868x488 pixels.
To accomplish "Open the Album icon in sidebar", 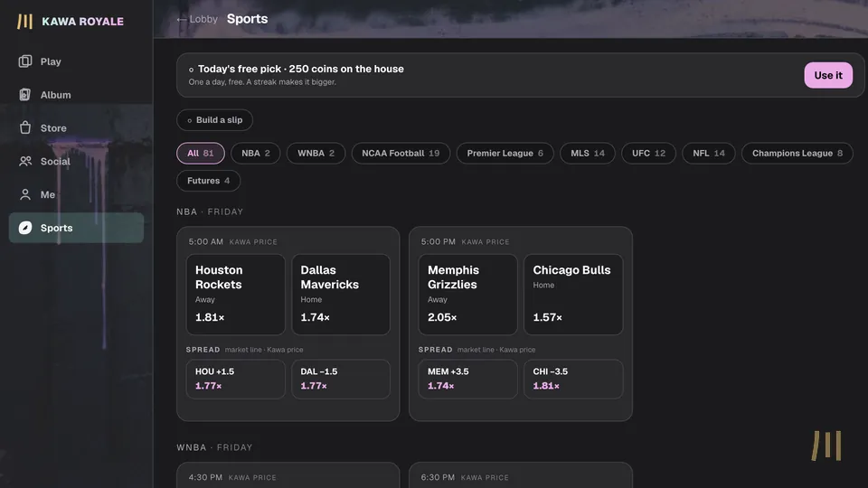I will click(25, 95).
